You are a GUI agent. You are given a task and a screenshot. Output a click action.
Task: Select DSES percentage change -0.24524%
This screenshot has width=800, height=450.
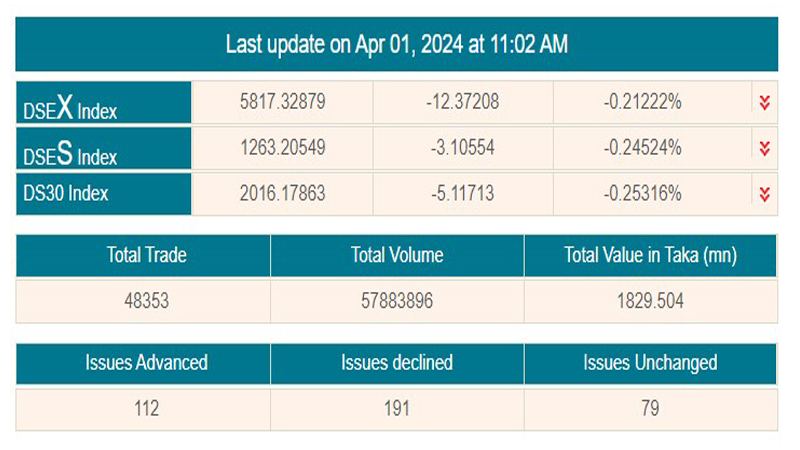[x=643, y=148]
